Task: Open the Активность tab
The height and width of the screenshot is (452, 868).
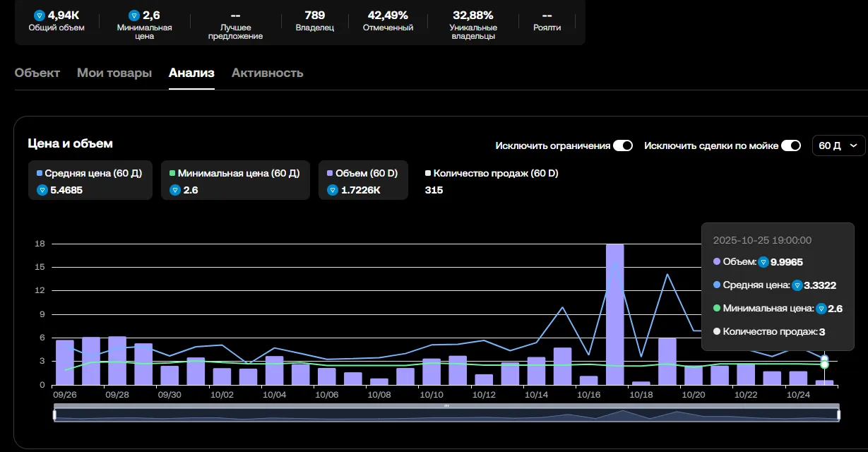Action: pyautogui.click(x=268, y=73)
